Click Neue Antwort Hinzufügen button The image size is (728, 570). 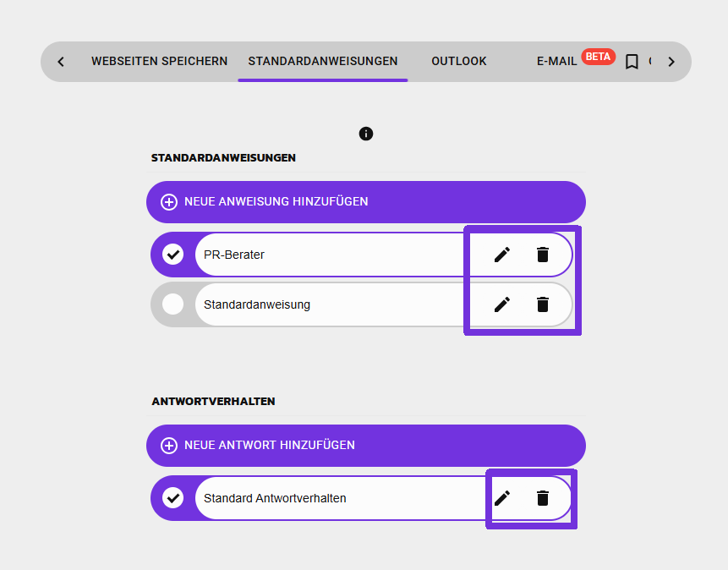coord(366,446)
